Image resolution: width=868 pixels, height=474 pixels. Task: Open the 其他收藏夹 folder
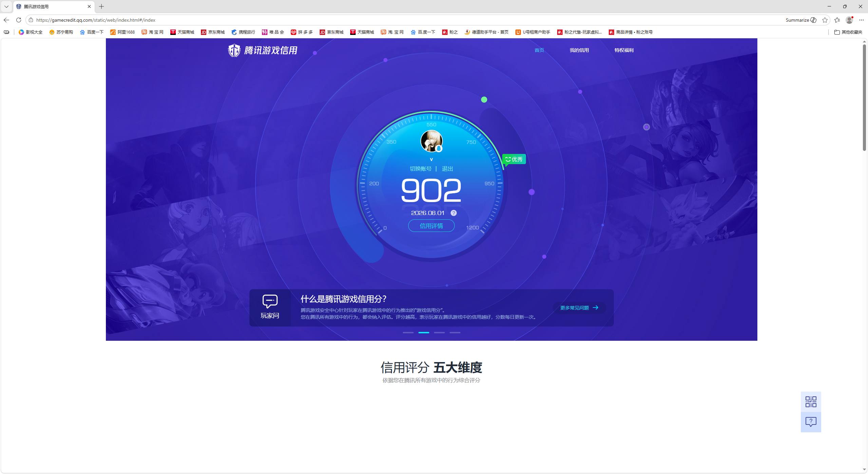point(848,32)
